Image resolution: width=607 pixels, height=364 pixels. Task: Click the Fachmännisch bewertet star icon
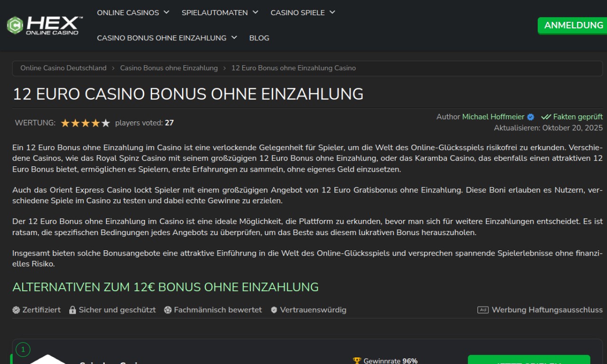[x=168, y=310]
